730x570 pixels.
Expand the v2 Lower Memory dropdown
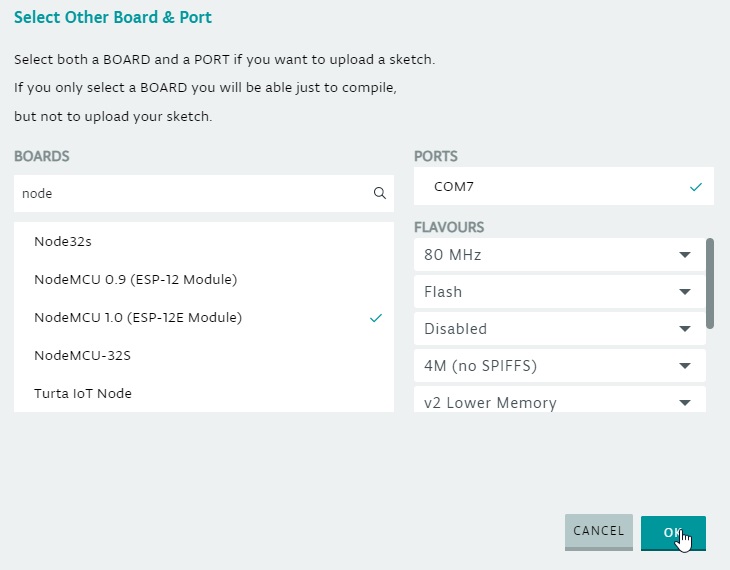tap(560, 400)
